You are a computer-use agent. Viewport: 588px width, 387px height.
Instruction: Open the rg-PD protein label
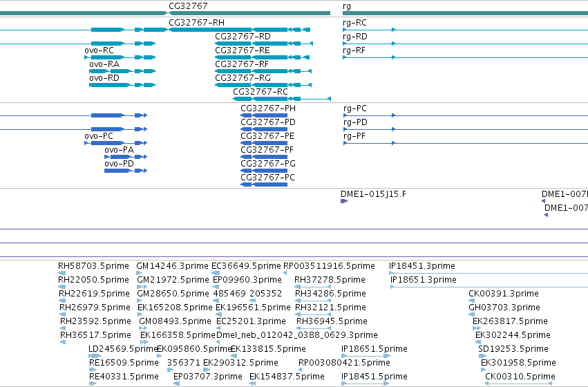click(355, 122)
